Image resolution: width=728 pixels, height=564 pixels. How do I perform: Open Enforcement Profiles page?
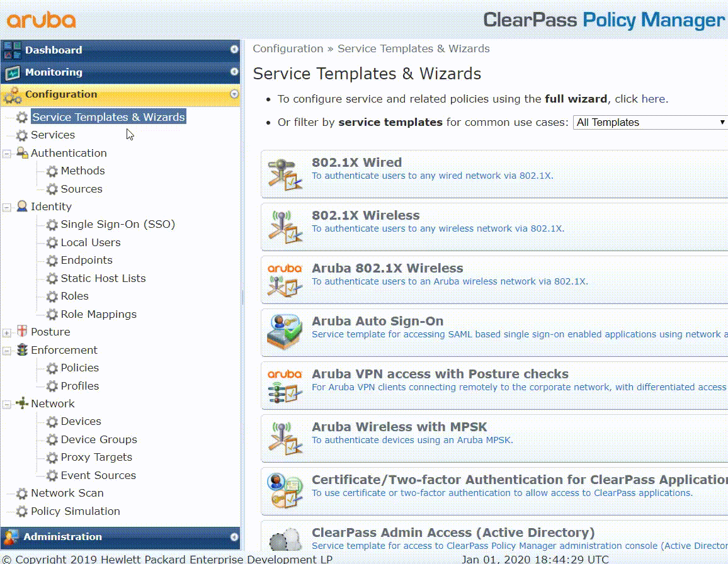(x=80, y=386)
